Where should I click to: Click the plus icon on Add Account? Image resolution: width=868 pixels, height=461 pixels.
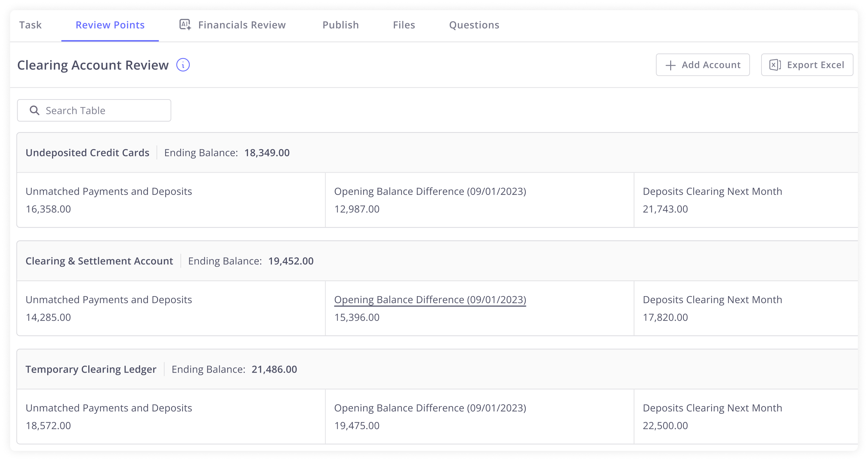click(671, 65)
